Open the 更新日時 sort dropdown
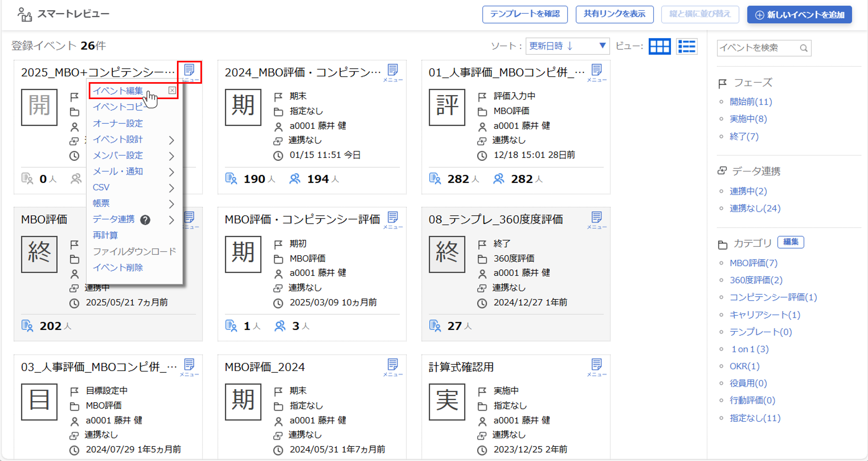 [x=567, y=46]
